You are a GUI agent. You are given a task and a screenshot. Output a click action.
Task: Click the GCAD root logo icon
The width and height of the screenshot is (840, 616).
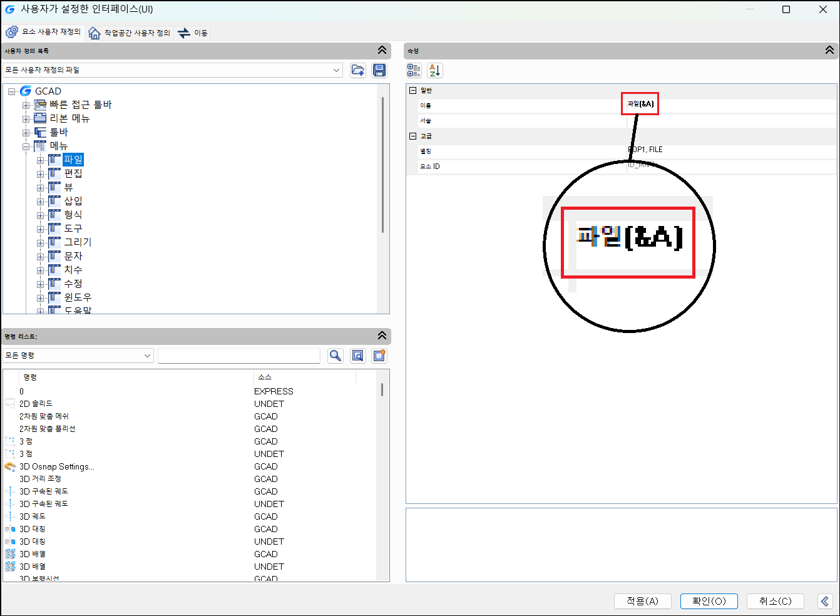coord(26,91)
